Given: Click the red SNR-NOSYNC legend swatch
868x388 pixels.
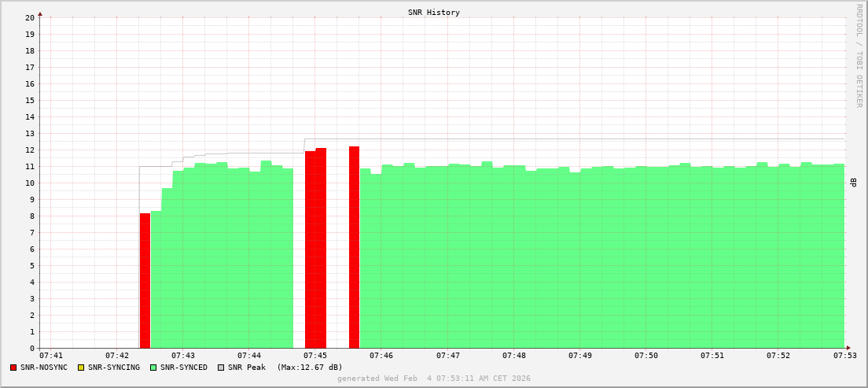Looking at the screenshot, I should pos(13,368).
